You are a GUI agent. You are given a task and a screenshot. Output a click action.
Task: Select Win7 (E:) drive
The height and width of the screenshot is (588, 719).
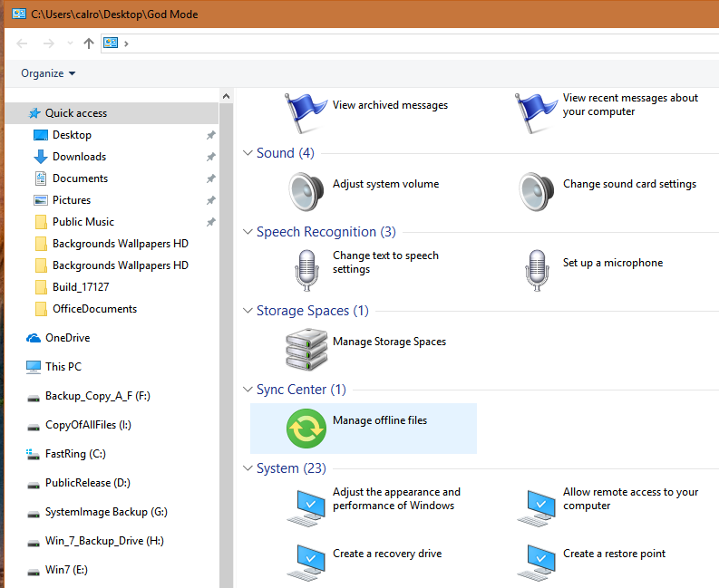click(x=66, y=570)
